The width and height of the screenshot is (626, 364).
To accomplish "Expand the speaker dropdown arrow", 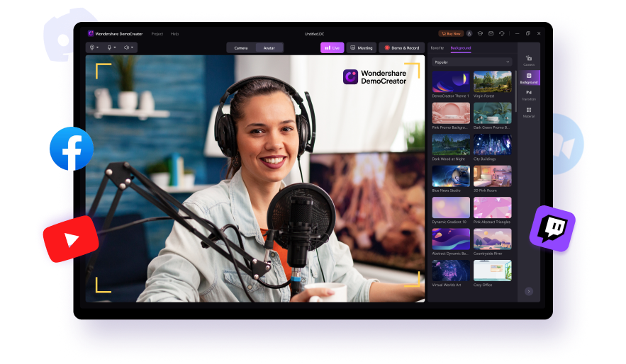I will [x=132, y=47].
